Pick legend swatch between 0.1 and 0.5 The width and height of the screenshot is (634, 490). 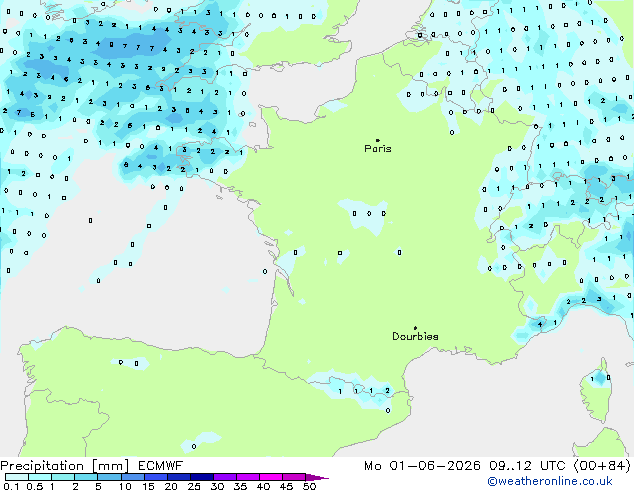pos(17,477)
